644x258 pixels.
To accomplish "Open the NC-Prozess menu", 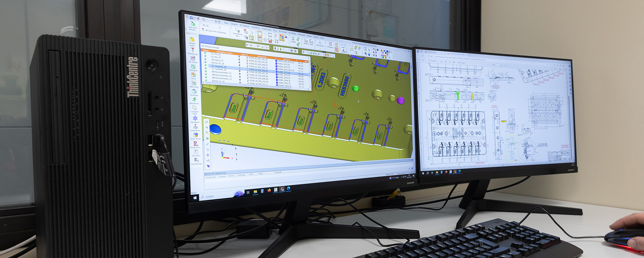I will (x=283, y=32).
